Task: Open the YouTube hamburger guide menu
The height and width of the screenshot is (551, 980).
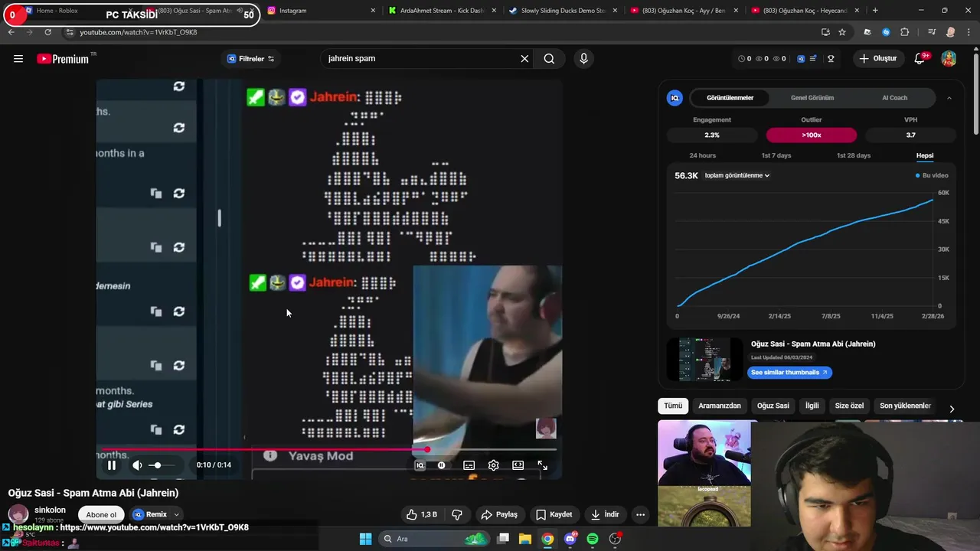Action: coord(18,59)
